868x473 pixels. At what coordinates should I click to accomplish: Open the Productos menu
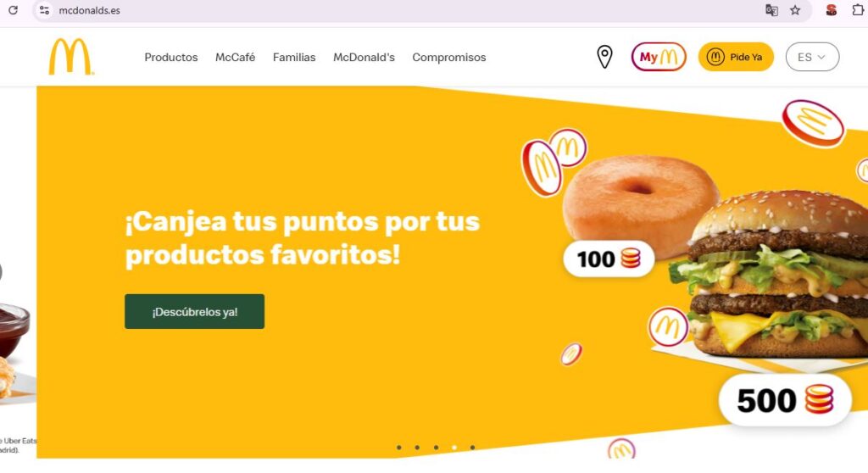pos(171,57)
